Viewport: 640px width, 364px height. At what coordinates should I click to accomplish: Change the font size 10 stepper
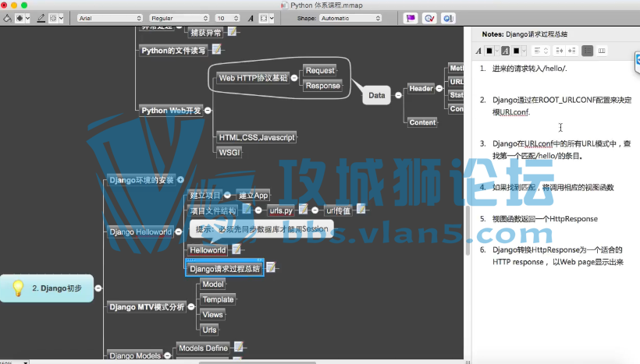tap(236, 19)
